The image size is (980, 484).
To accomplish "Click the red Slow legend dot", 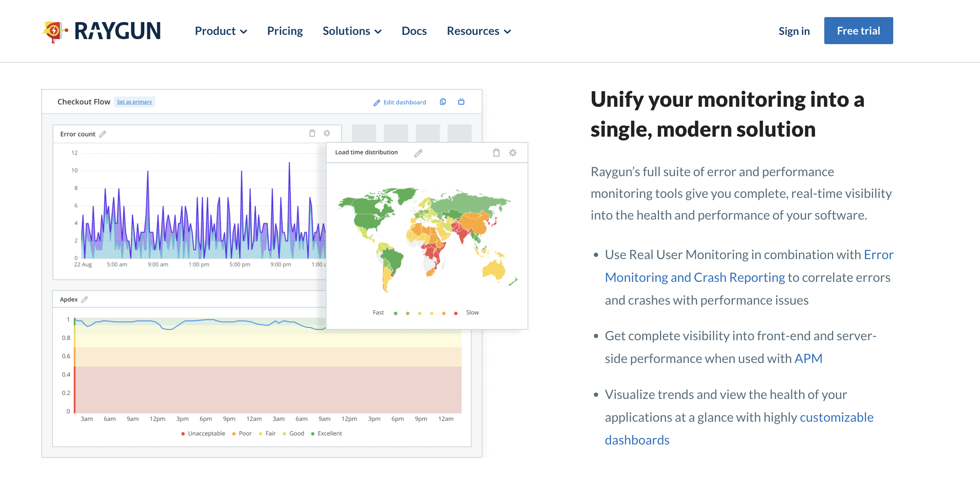I will click(456, 314).
